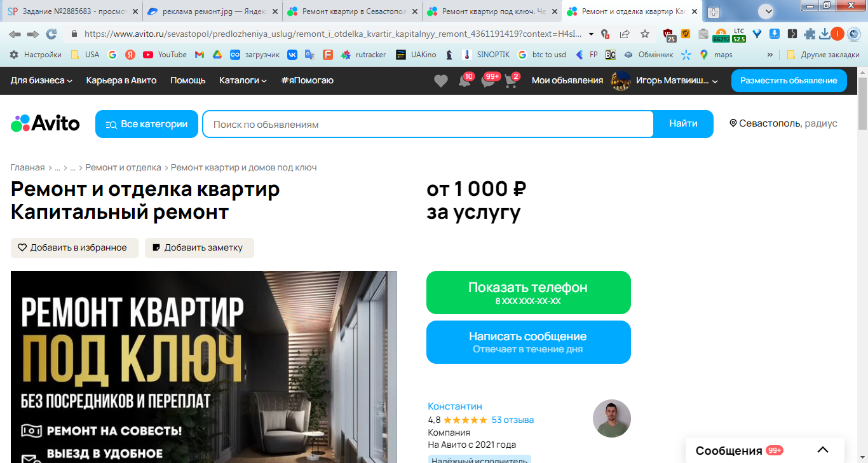Open the 53 отзыва reviews link
The image size is (868, 463).
coord(513,420)
